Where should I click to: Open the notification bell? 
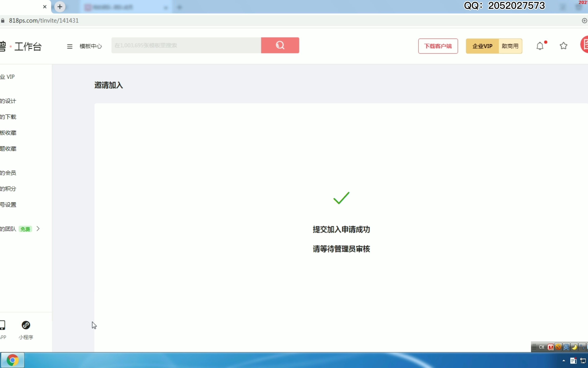click(x=540, y=46)
